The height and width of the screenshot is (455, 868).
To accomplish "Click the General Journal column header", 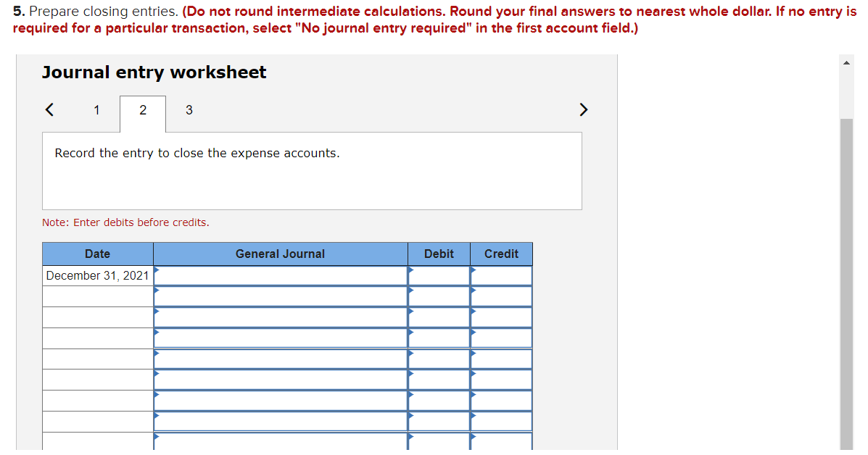I will point(280,254).
